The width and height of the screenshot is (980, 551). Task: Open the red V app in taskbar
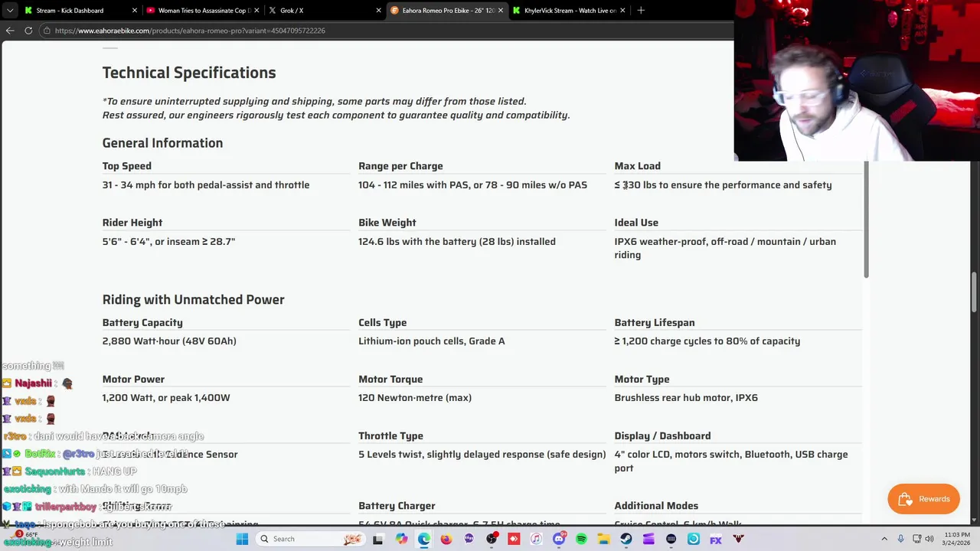tap(738, 539)
